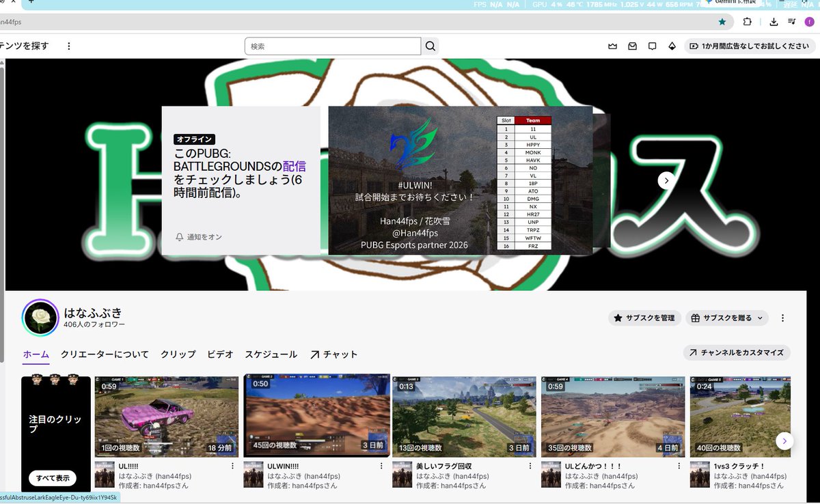The image size is (820, 504).
Task: Click the はなふぶき channel name heading
Action: pyautogui.click(x=93, y=312)
